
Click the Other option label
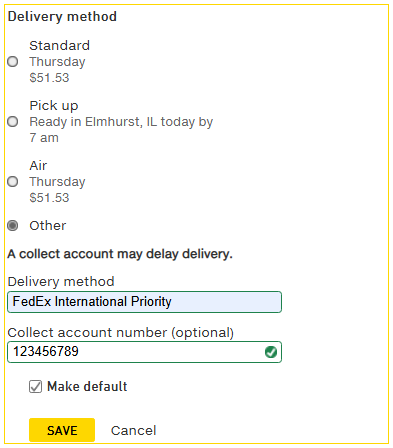tap(48, 226)
